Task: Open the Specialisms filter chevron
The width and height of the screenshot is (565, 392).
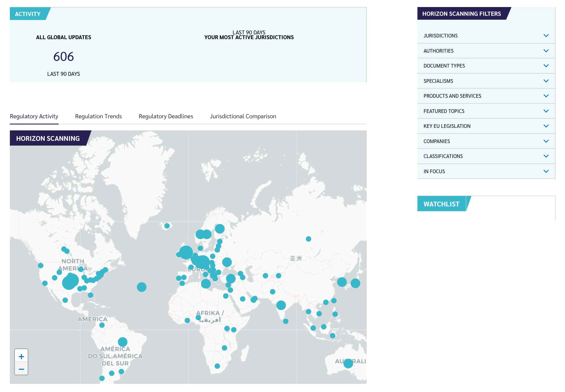Action: [x=546, y=81]
